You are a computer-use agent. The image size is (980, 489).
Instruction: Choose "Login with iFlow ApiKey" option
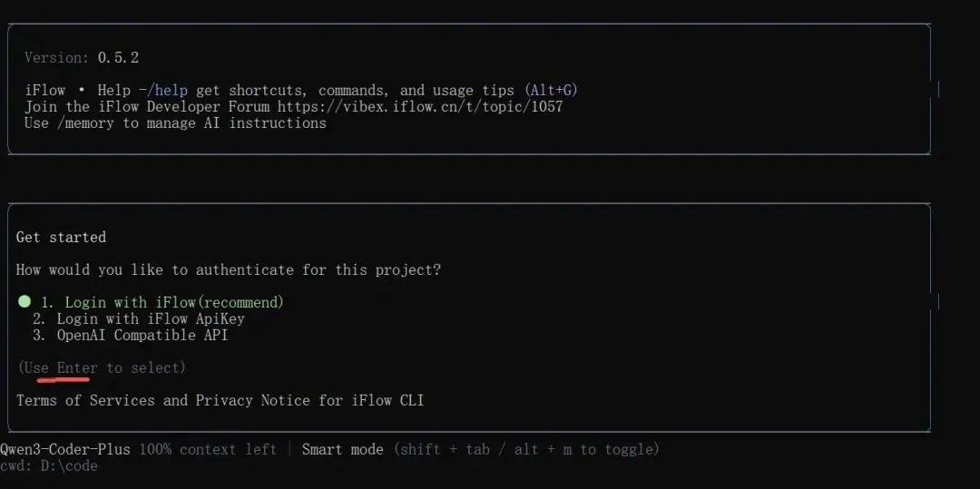point(151,318)
